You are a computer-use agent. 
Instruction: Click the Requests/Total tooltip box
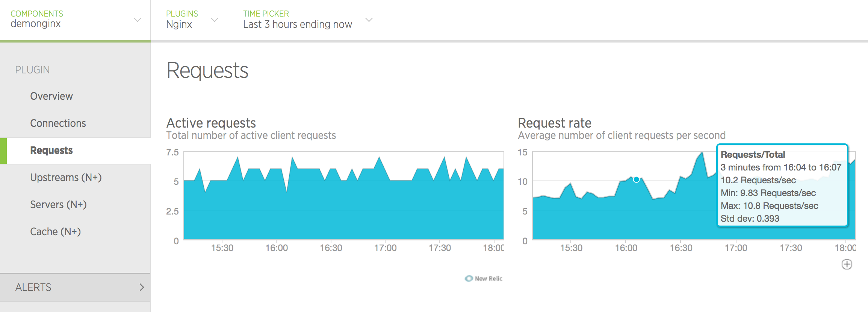pyautogui.click(x=782, y=186)
